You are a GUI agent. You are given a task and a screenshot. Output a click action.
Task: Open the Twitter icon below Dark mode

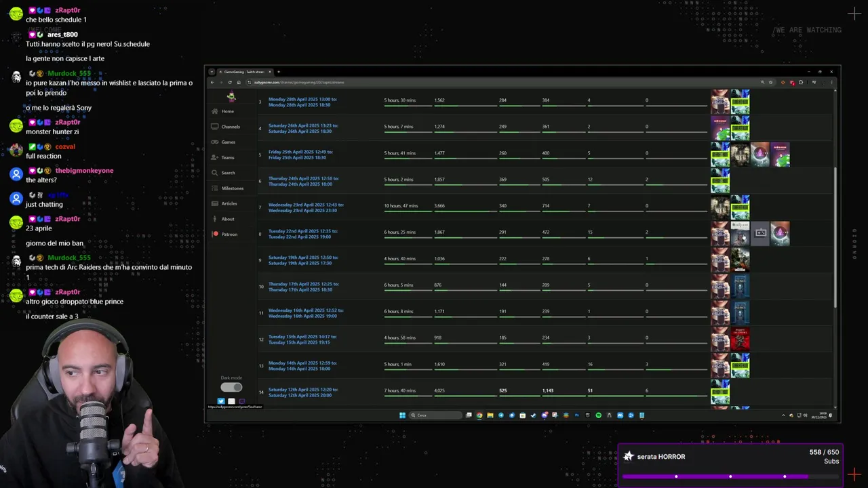(221, 401)
